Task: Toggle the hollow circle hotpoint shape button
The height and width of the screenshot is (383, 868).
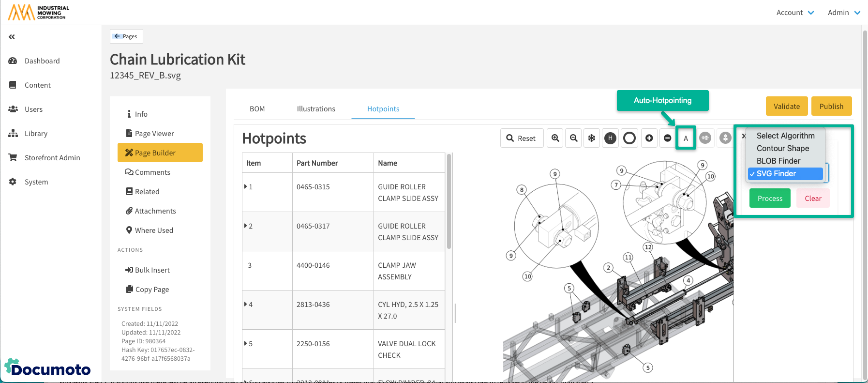Action: [x=629, y=138]
